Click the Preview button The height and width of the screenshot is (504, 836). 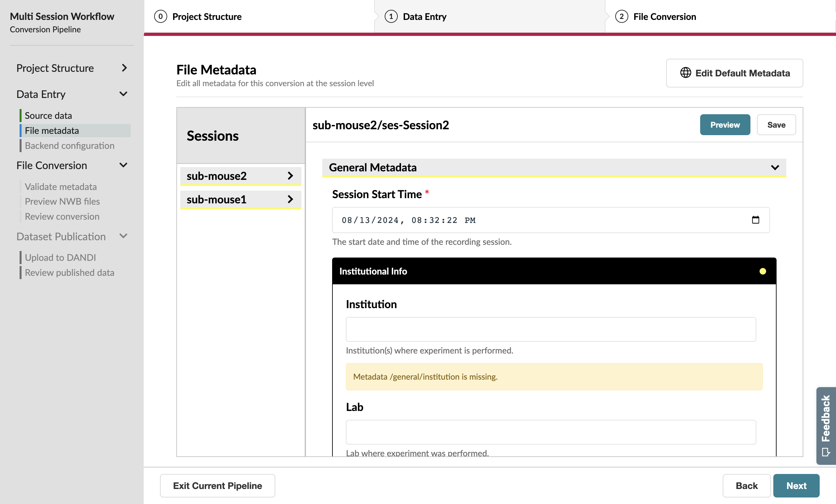pos(725,124)
